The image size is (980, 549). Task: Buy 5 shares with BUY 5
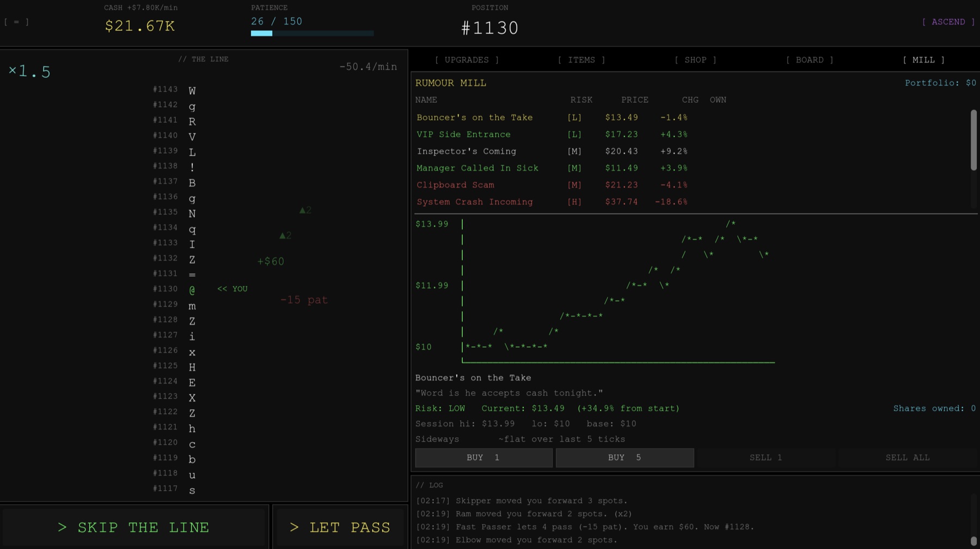coord(624,458)
